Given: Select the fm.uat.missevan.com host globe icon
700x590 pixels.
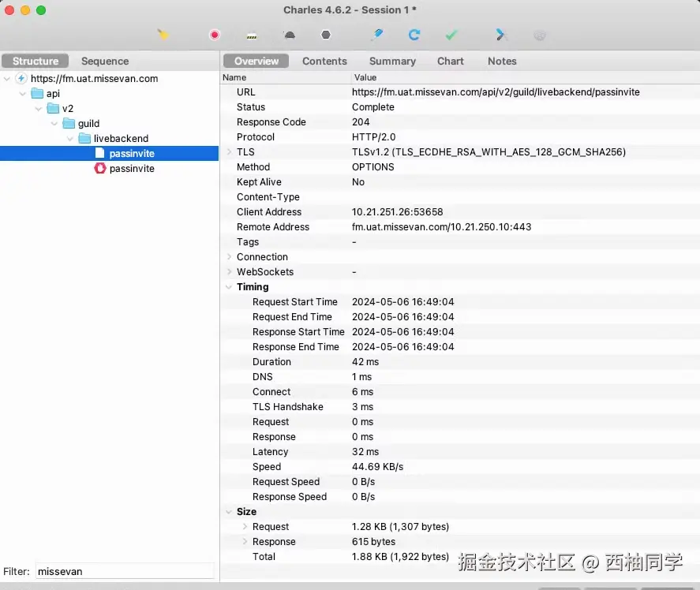Looking at the screenshot, I should (21, 79).
